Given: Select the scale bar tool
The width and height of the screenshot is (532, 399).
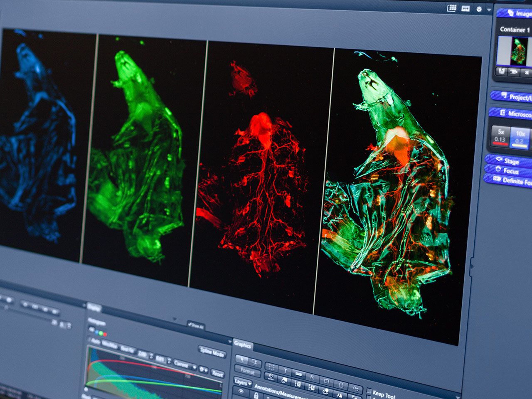Looking at the screenshot, I should point(299,374).
